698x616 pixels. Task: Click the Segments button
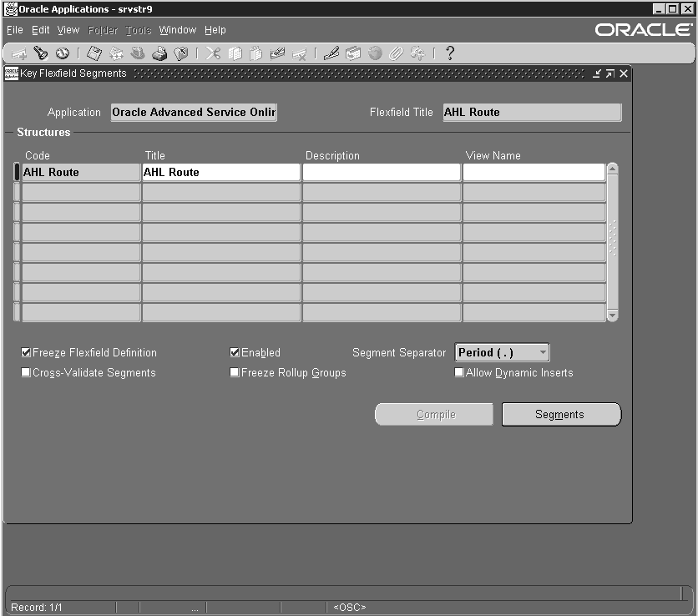(561, 414)
